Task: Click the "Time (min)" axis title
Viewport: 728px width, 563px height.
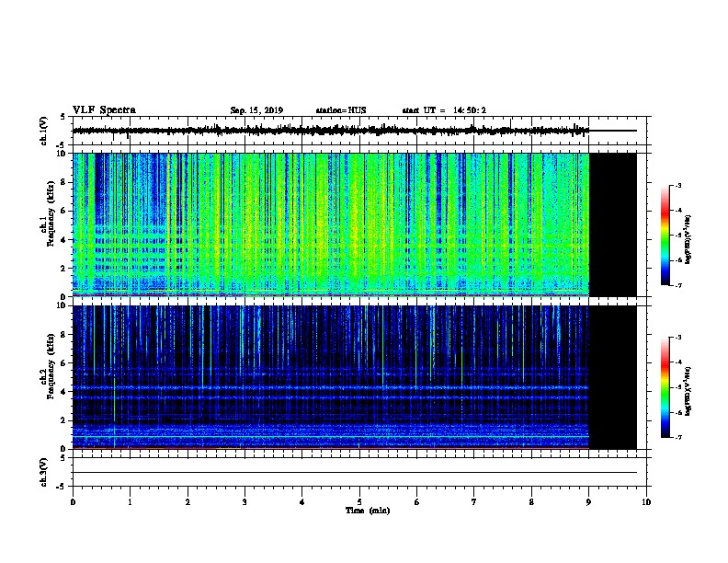Action: tap(368, 511)
